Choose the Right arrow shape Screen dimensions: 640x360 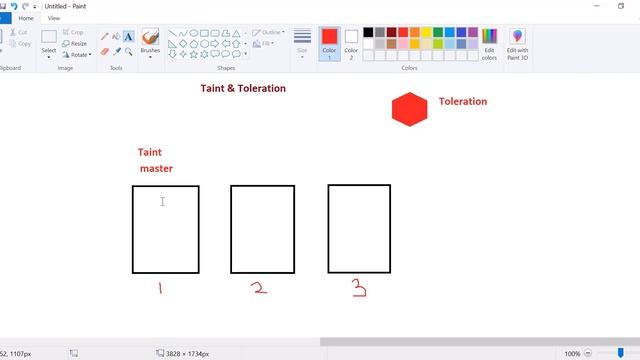point(215,44)
